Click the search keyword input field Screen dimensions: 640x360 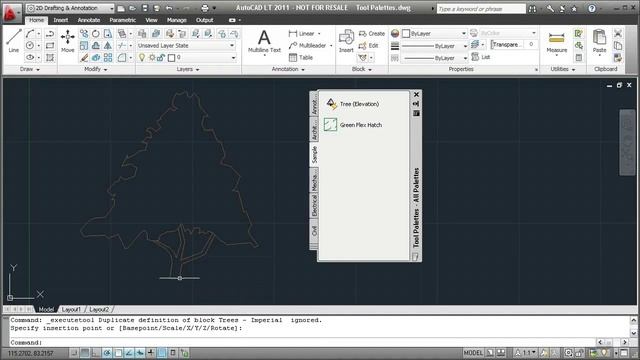tap(481, 9)
